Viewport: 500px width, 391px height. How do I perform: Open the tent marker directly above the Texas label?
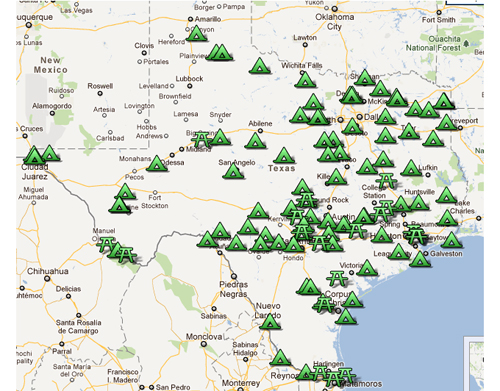point(284,155)
